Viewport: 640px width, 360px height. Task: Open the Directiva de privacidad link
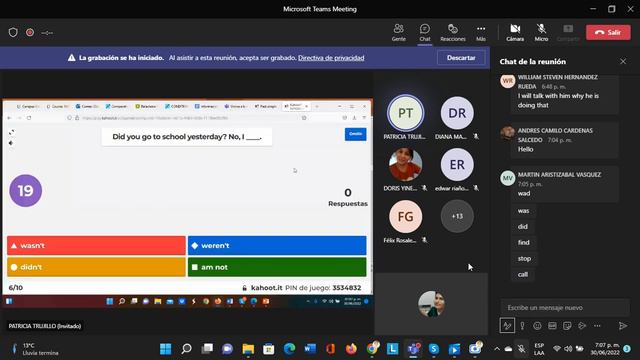coord(331,58)
